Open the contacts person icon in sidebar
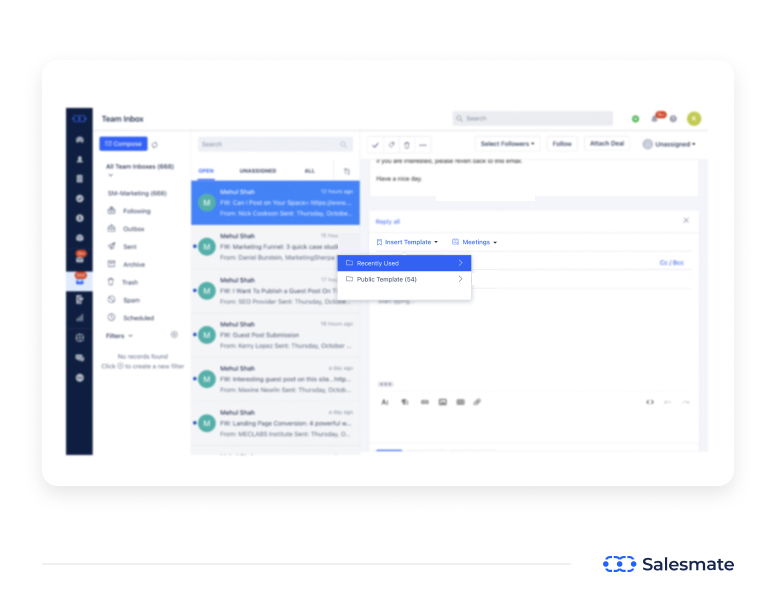The width and height of the screenshot is (776, 612). (79, 159)
